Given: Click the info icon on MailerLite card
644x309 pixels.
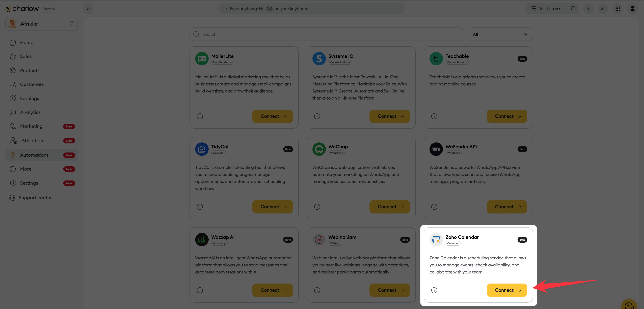Looking at the screenshot, I should pyautogui.click(x=200, y=116).
